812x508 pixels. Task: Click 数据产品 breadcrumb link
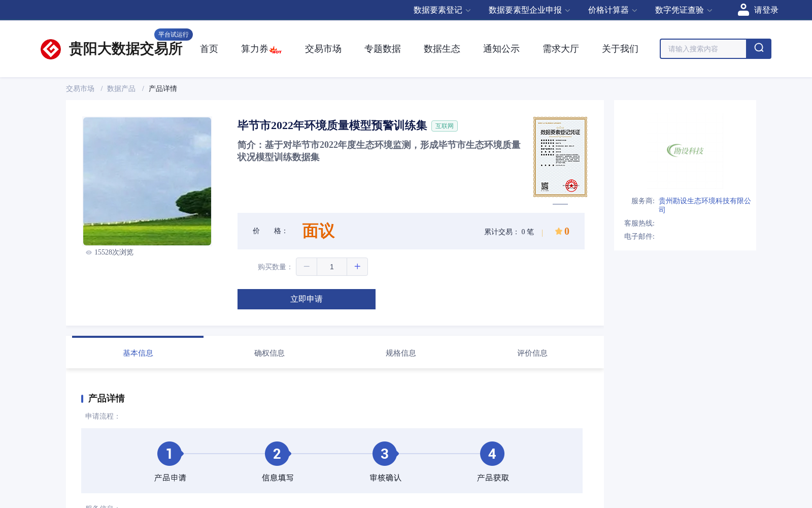[121, 88]
